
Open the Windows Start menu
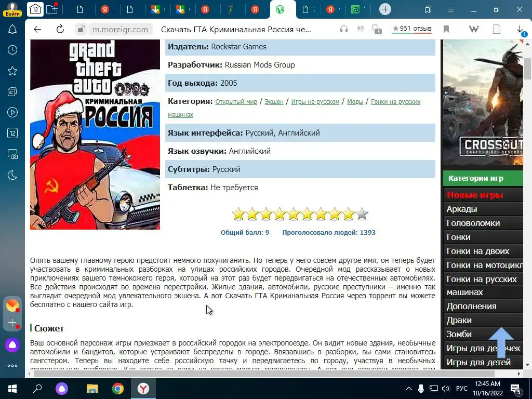[x=12, y=389]
